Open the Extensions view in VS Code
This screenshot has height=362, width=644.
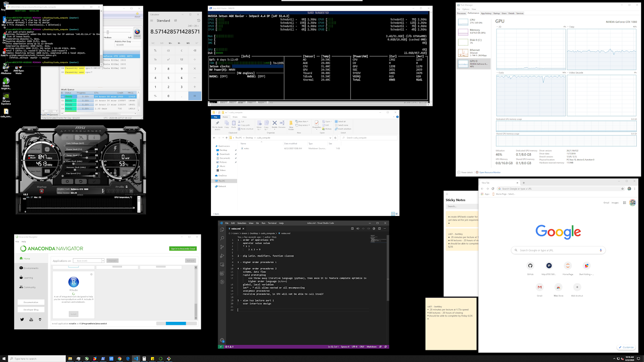[x=222, y=274]
